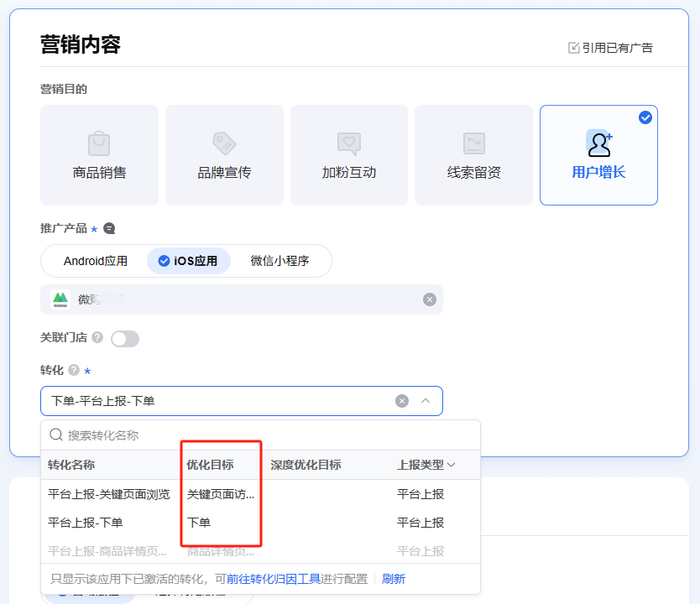The image size is (700, 604).
Task: Click the search magnifier icon
Action: click(x=55, y=435)
